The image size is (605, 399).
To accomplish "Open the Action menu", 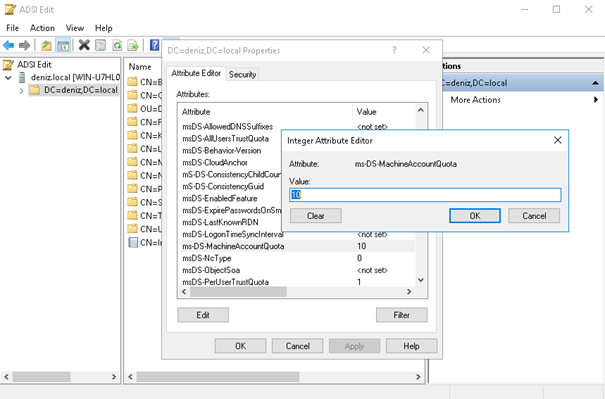I will (42, 28).
